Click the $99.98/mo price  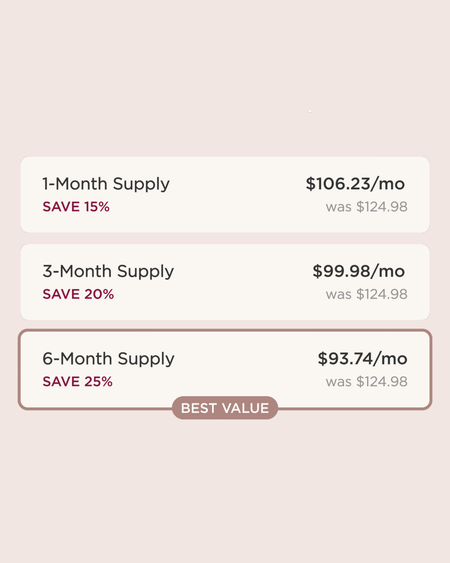(x=358, y=271)
